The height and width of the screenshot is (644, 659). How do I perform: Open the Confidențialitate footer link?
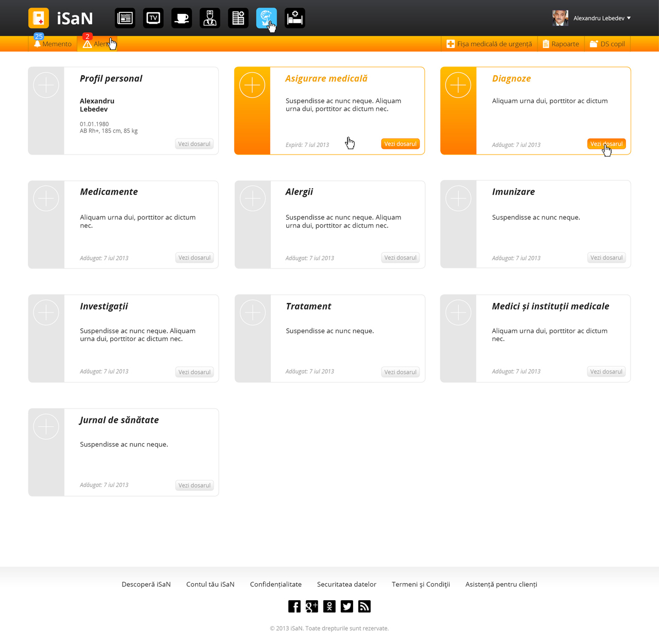(x=276, y=584)
